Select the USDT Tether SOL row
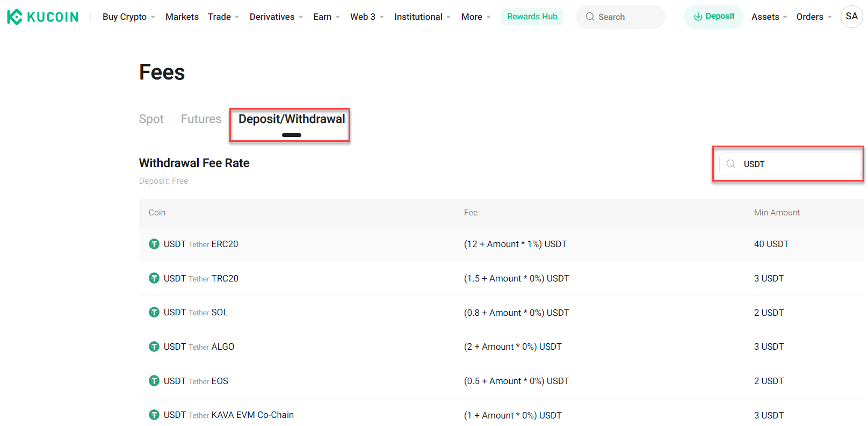 502,313
